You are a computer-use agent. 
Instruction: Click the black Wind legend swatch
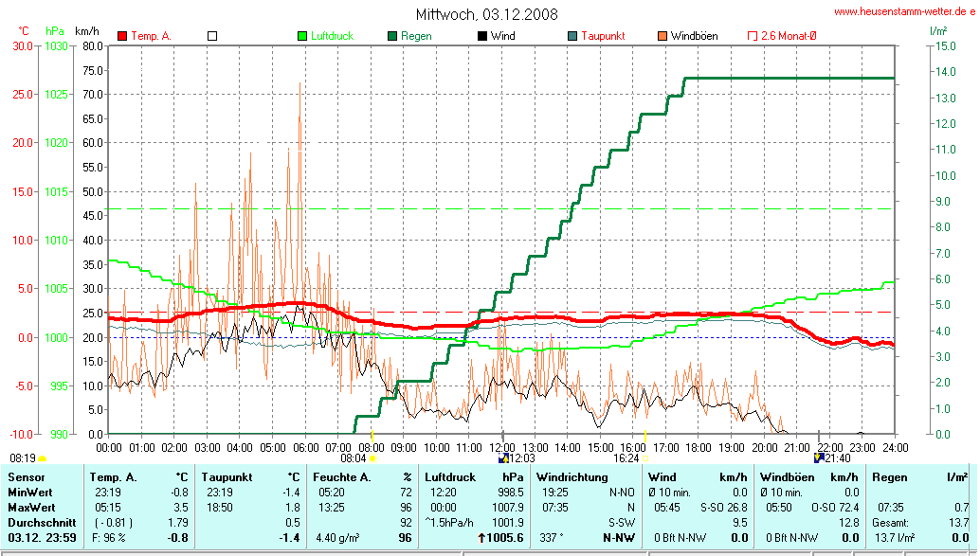(x=481, y=36)
